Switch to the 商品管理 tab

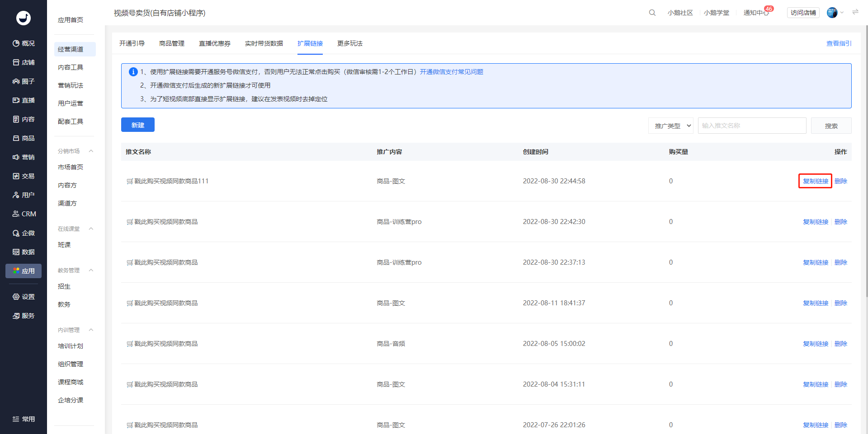click(172, 43)
